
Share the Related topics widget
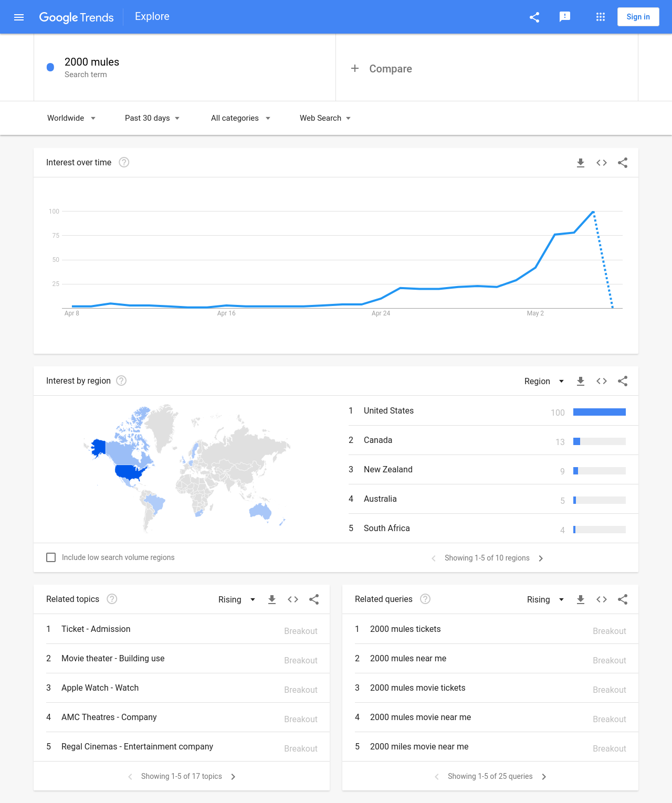[x=314, y=599]
